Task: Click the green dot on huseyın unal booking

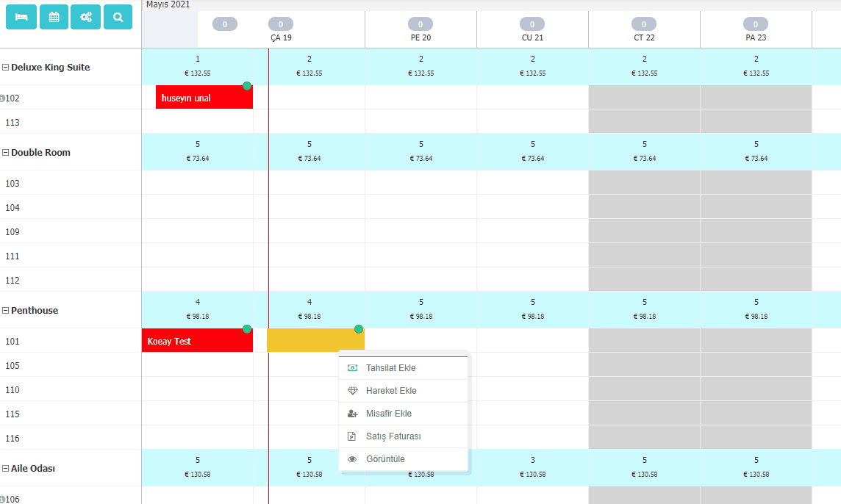Action: pos(247,86)
